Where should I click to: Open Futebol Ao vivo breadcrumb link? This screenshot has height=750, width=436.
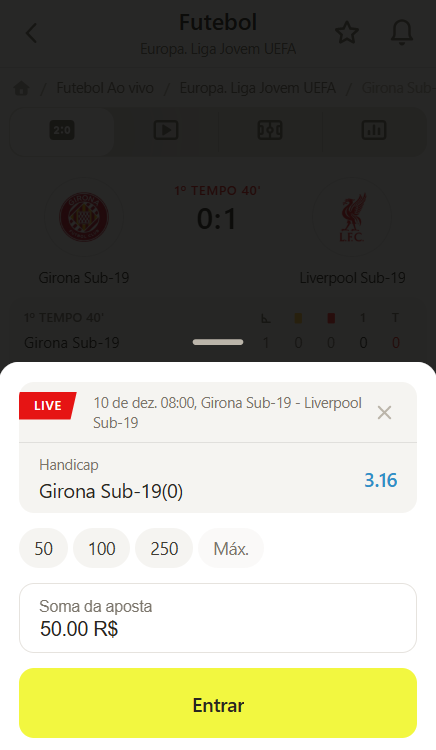(x=105, y=88)
